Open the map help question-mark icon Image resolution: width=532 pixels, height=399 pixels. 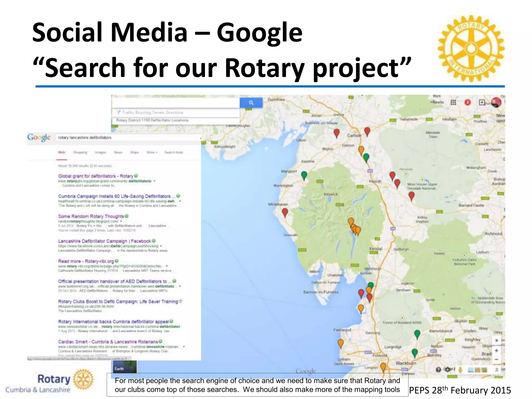[x=438, y=369]
